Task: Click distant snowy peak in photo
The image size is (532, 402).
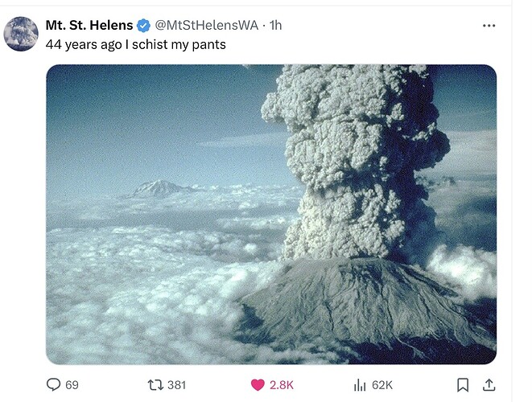Action: (159, 188)
